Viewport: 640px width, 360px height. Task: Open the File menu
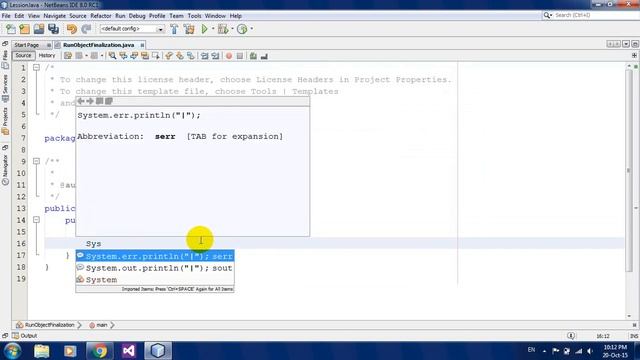[6, 16]
